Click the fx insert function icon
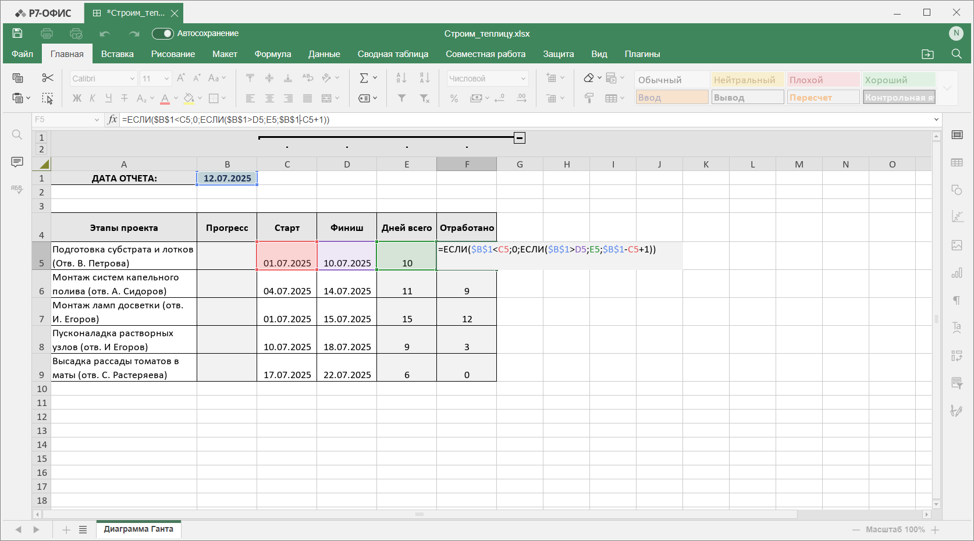The width and height of the screenshot is (974, 541). point(112,119)
